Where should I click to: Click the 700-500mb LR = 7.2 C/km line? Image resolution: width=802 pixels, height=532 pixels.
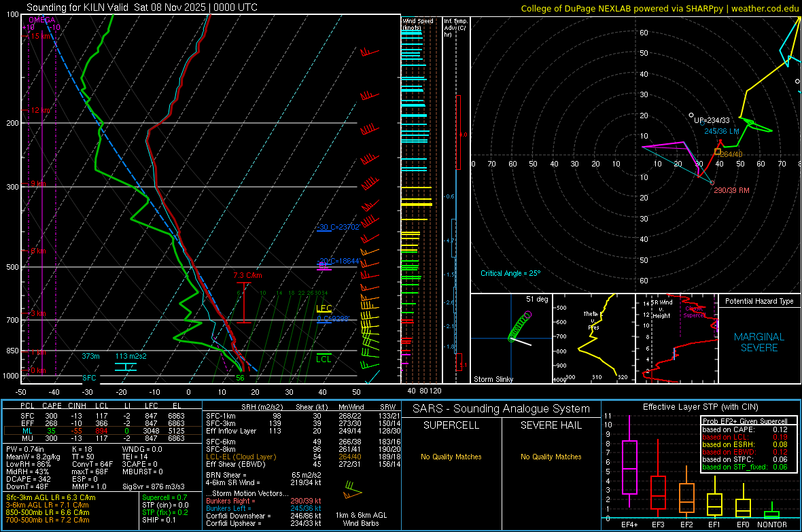pos(48,520)
